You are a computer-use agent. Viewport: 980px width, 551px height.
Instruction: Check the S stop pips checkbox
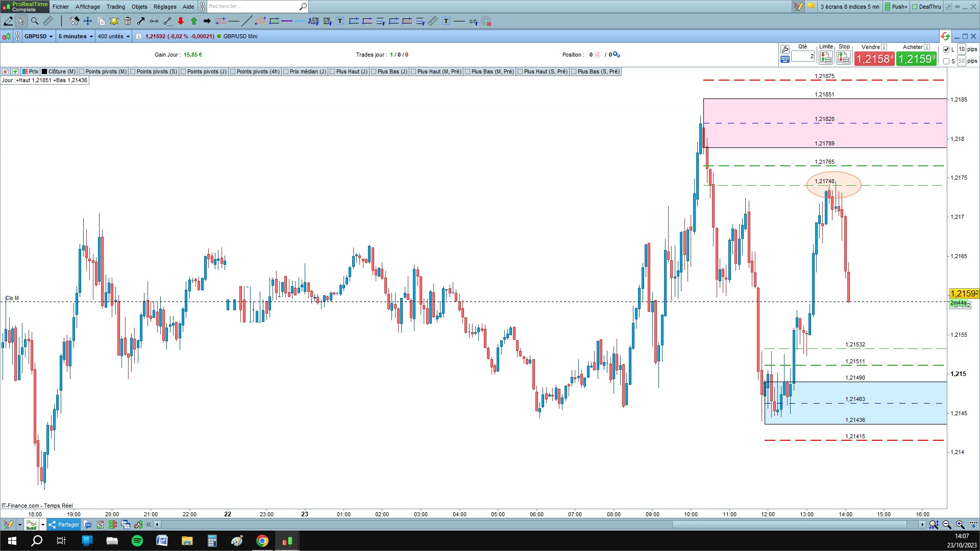pyautogui.click(x=946, y=61)
